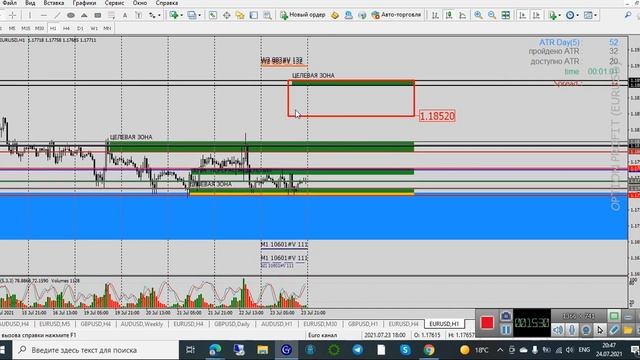The width and height of the screenshot is (640, 360).
Task: Toggle the Авто-торговля button
Action: click(396, 15)
